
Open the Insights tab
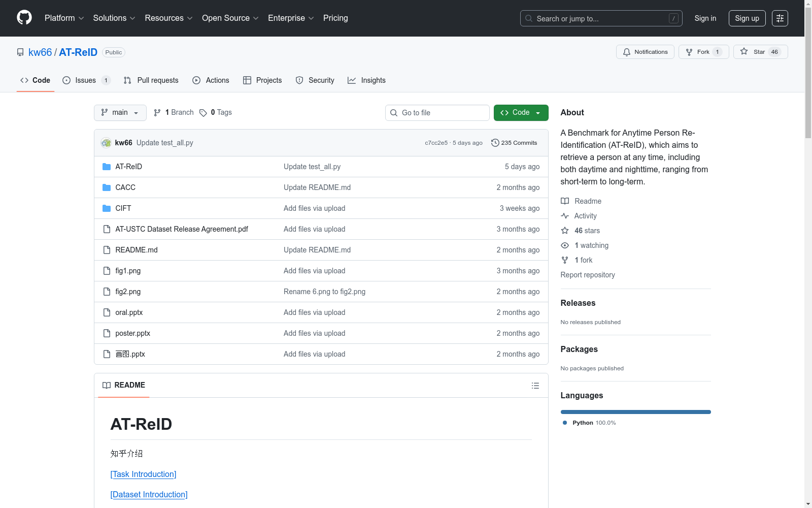366,80
